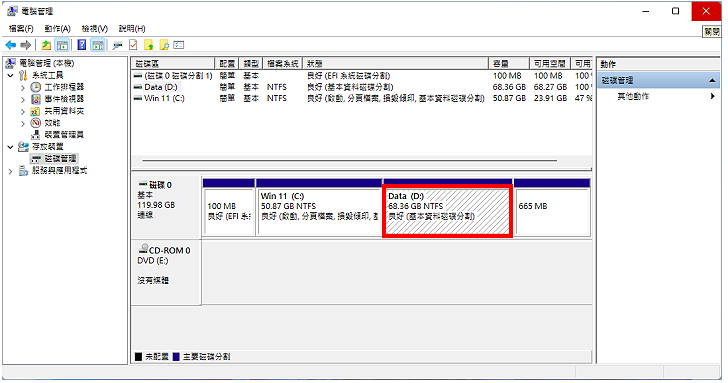This screenshot has width=728, height=383.
Task: Select 服務與應用程式 in the console tree
Action: click(x=59, y=170)
